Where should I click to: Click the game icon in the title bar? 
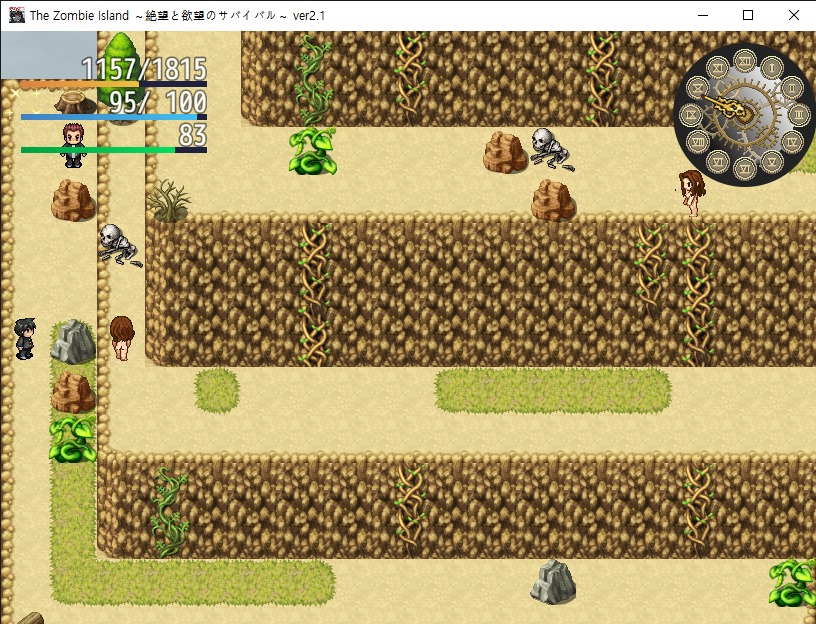pos(16,15)
